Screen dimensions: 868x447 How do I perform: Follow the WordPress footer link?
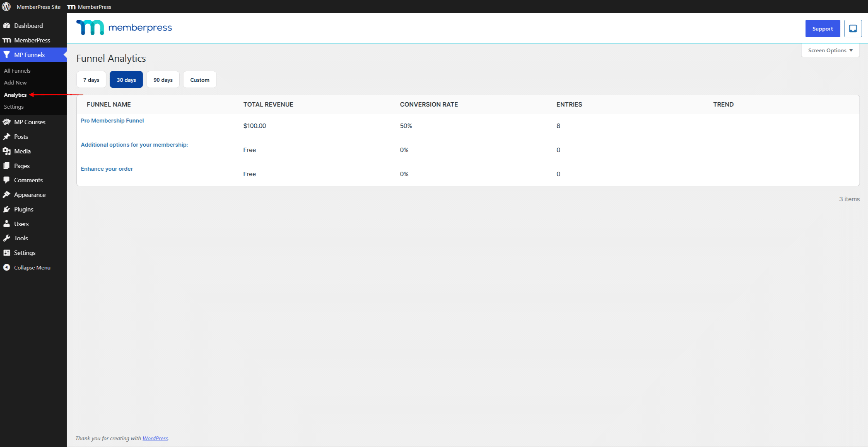point(155,438)
